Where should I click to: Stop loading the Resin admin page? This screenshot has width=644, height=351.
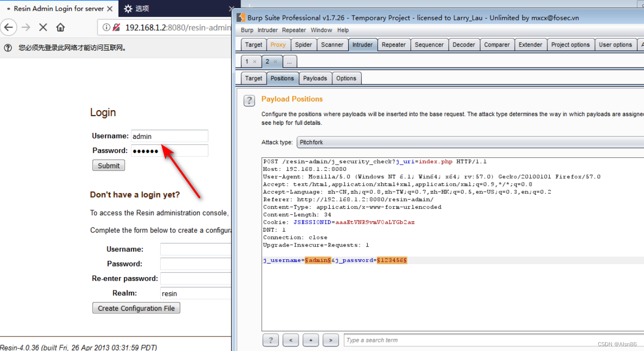click(x=43, y=27)
